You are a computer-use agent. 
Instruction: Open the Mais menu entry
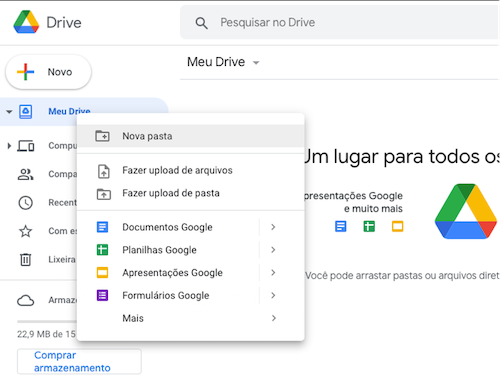[191, 318]
